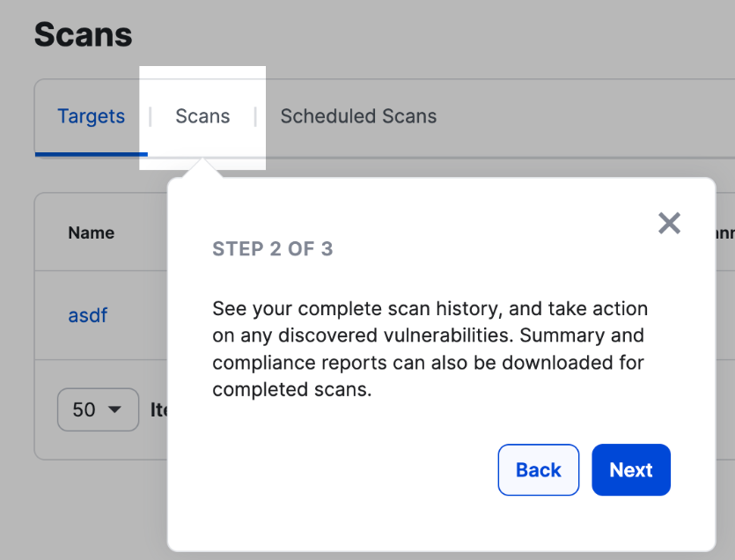This screenshot has width=735, height=560.
Task: Sort the table by the Name header
Action: (x=92, y=232)
